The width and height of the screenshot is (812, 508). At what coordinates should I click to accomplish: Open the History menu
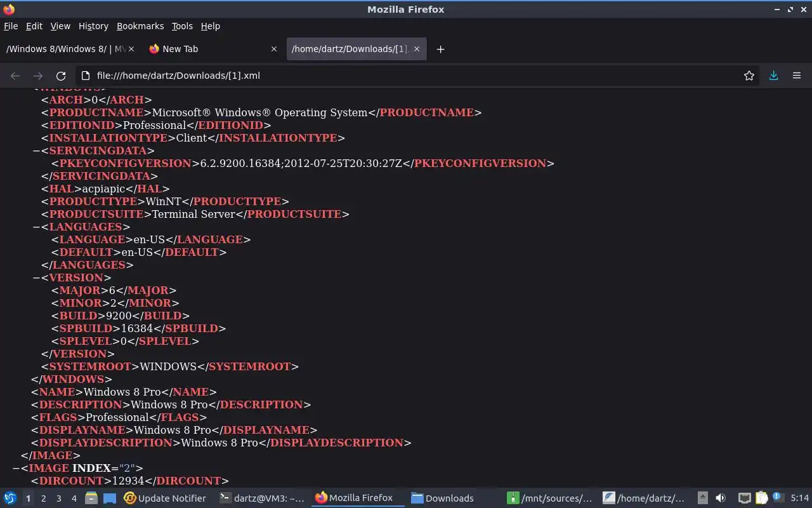pyautogui.click(x=93, y=26)
